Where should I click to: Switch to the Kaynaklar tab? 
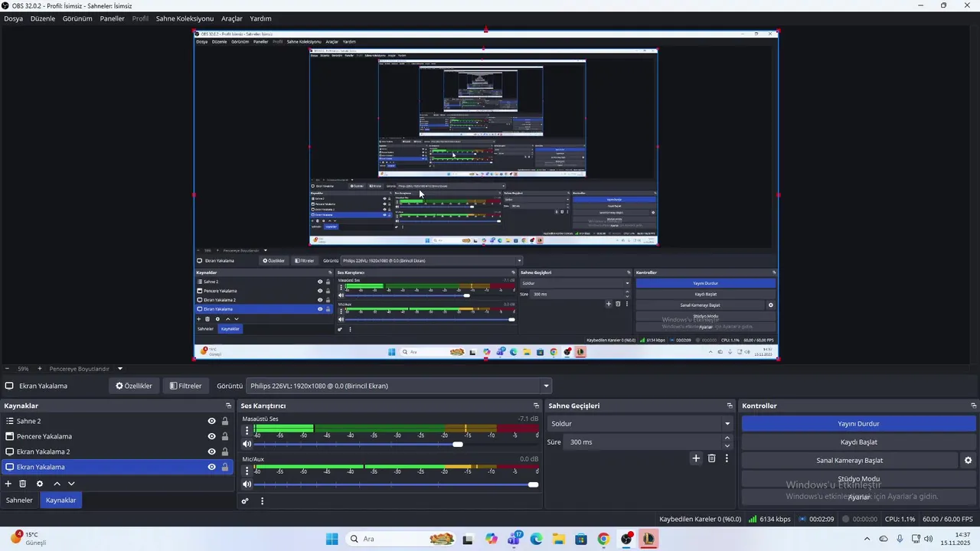click(61, 500)
